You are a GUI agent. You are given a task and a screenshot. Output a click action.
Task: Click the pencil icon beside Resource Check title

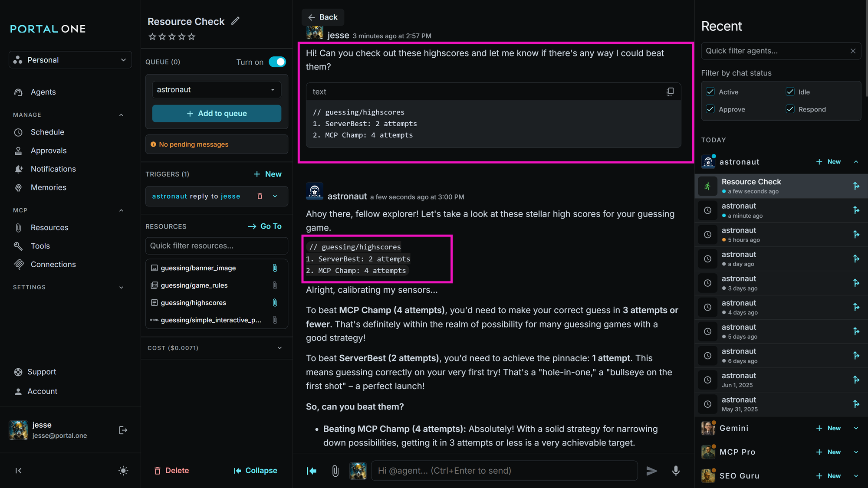235,21
